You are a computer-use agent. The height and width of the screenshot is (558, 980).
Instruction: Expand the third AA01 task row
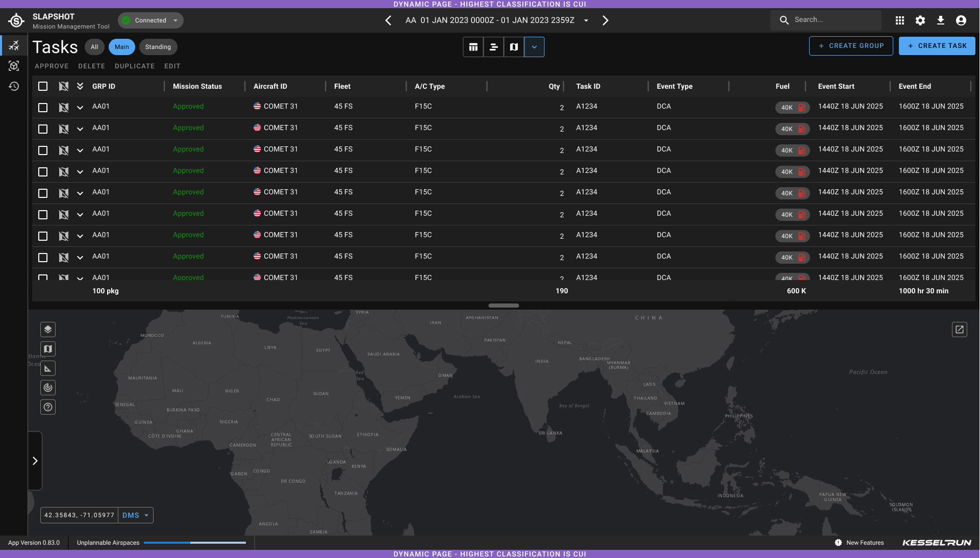pos(80,150)
